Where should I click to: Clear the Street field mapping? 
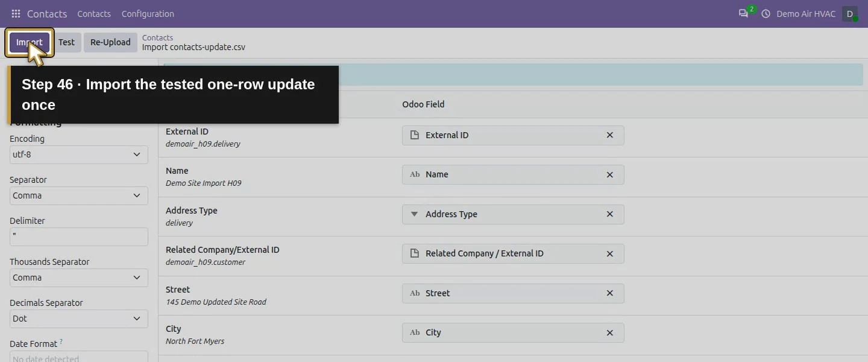coord(609,293)
